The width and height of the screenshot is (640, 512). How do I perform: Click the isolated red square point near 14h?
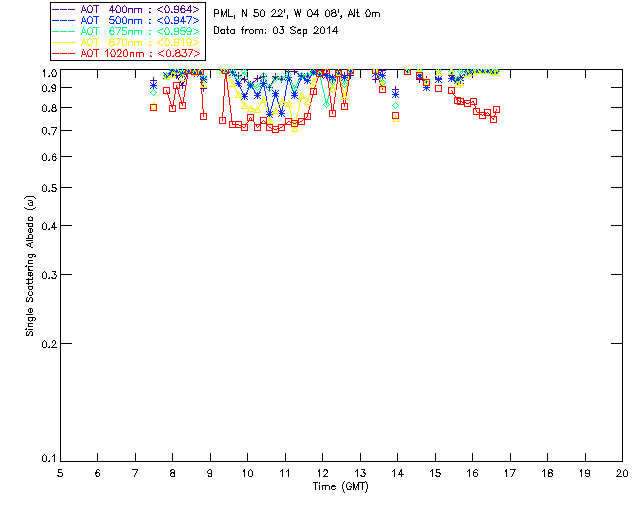click(396, 116)
